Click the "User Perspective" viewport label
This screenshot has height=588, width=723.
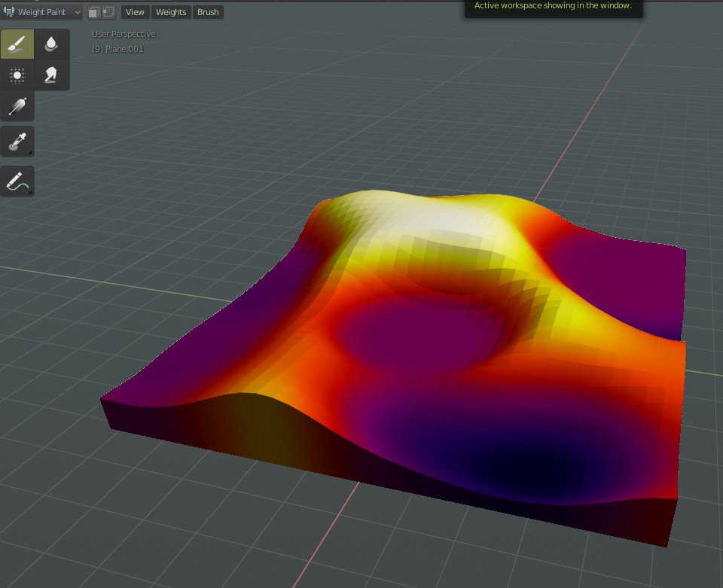point(124,34)
